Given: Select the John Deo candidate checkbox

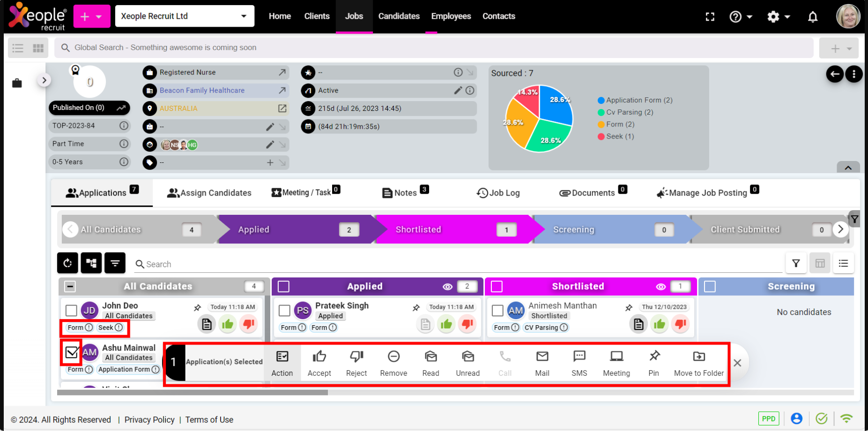Looking at the screenshot, I should click(71, 310).
